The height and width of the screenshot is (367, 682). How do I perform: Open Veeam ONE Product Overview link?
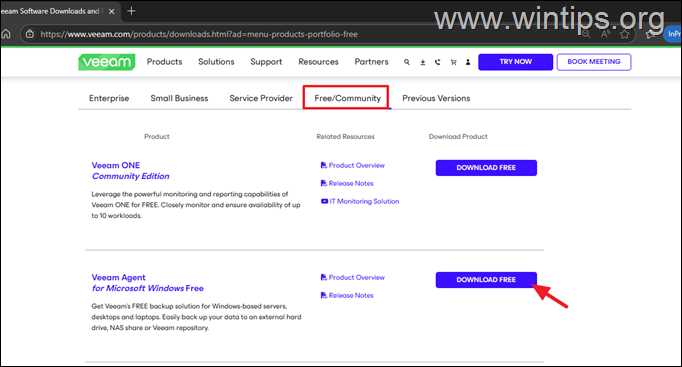pos(353,165)
